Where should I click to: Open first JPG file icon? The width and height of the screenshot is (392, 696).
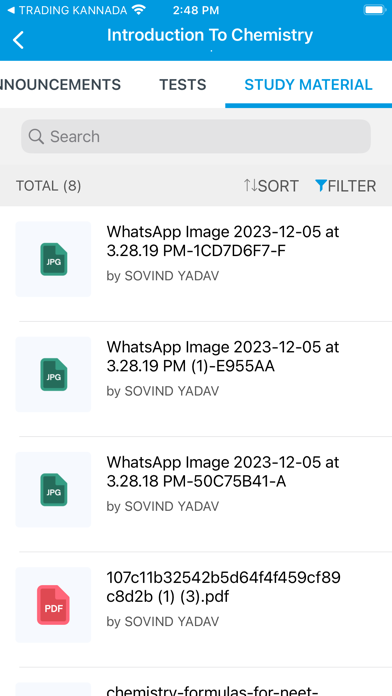pos(54,259)
